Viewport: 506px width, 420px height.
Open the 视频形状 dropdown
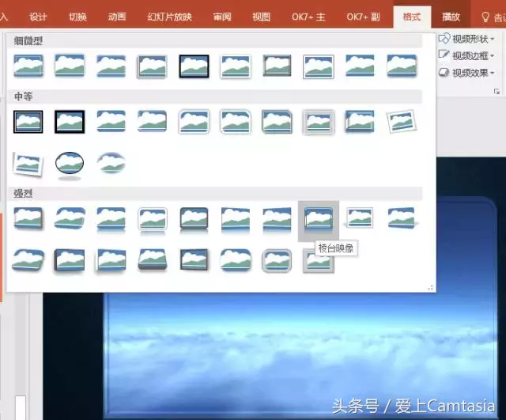click(467, 39)
